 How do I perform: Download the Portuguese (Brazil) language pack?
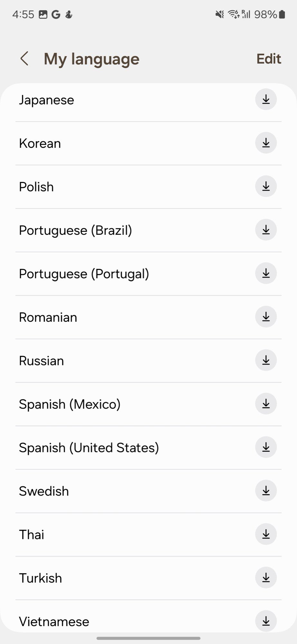click(x=266, y=230)
